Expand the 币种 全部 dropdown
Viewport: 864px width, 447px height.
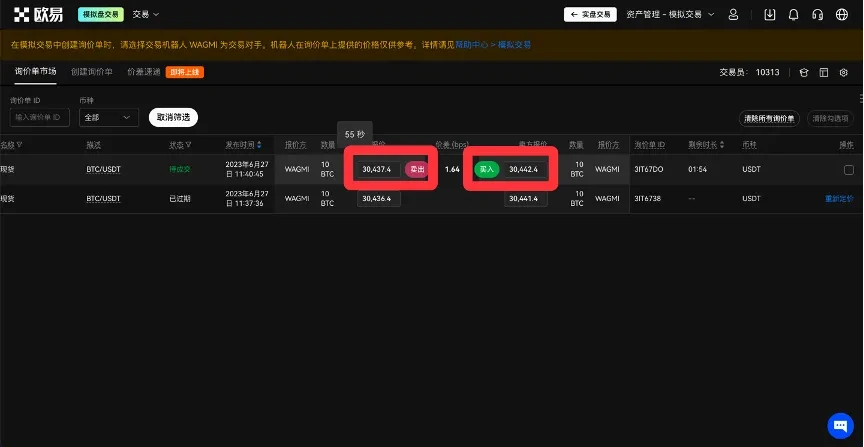109,117
